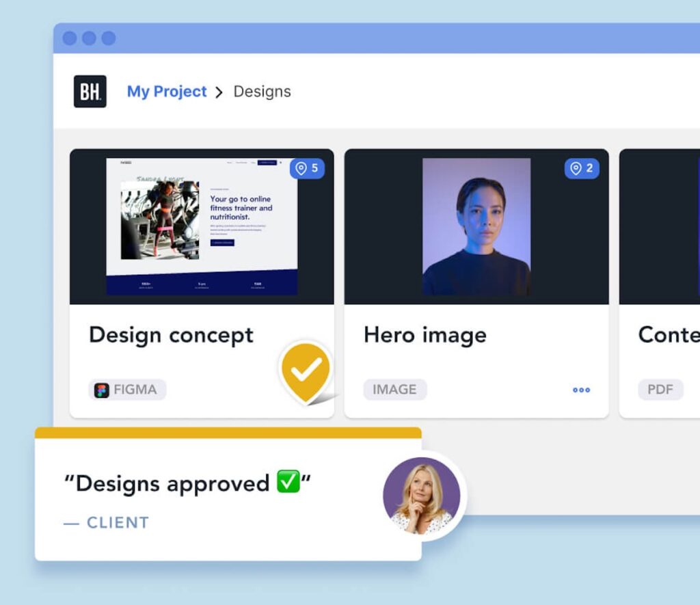Click the yellow bar atop the quote card
Viewport: 700px width, 605px height.
tap(228, 433)
